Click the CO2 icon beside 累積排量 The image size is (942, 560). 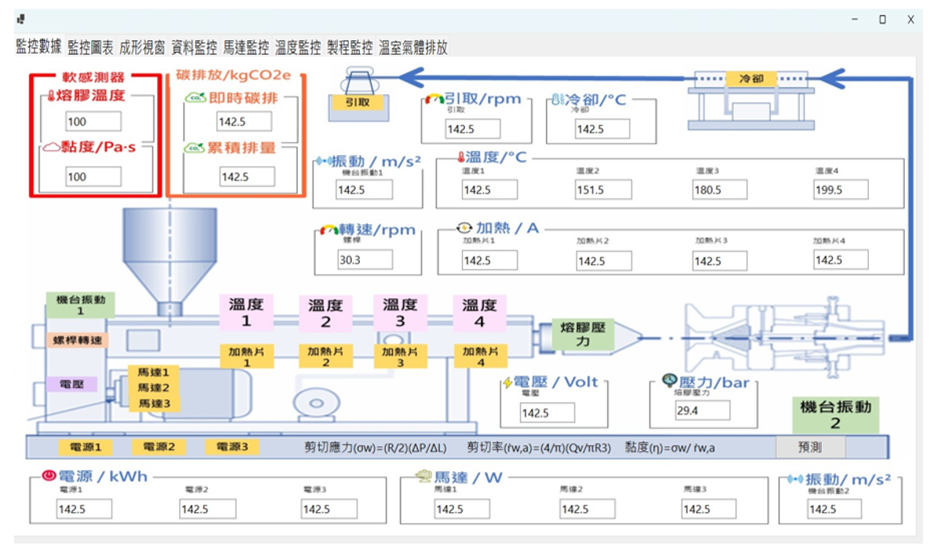tap(193, 148)
